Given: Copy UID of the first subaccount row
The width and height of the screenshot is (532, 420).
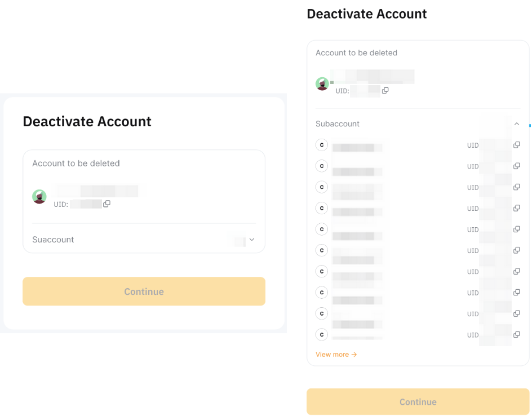Looking at the screenshot, I should coord(517,145).
